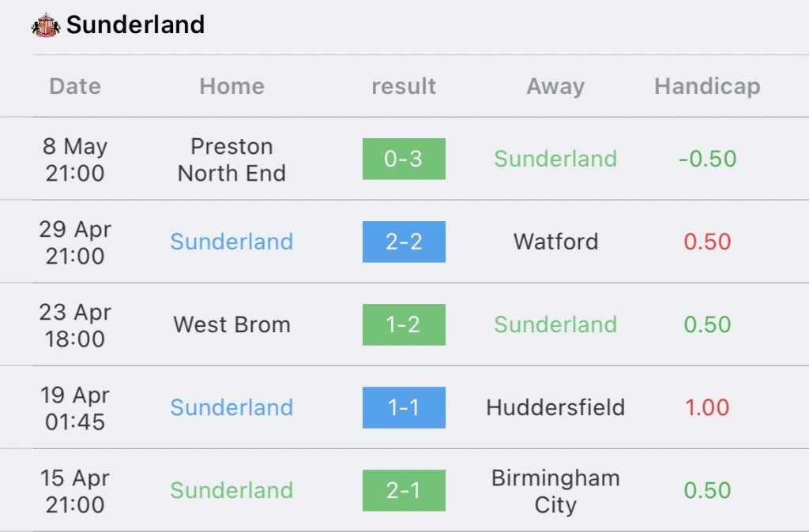Viewport: 809px width, 532px height.
Task: Select Preston North End team name
Action: [x=231, y=159]
